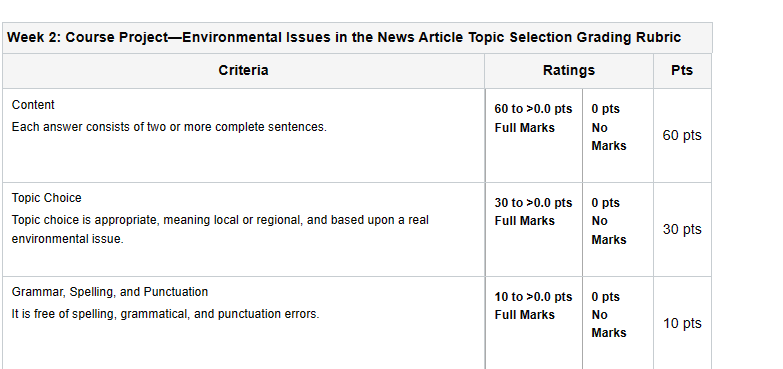This screenshot has width=783, height=369.
Task: Select the Criteria column header
Action: click(x=243, y=70)
